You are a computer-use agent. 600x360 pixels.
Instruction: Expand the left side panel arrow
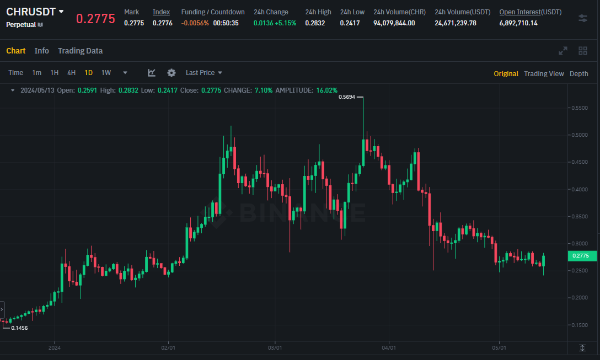click(2, 309)
